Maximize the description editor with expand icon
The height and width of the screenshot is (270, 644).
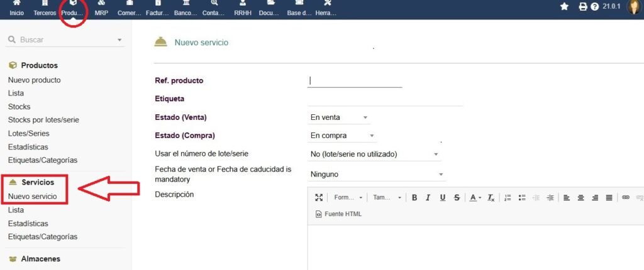(x=319, y=197)
